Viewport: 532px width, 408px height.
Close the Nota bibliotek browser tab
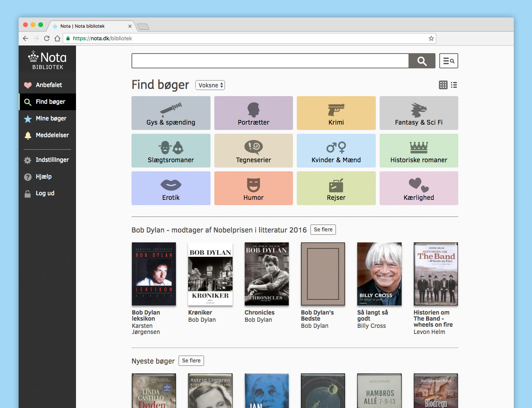130,26
